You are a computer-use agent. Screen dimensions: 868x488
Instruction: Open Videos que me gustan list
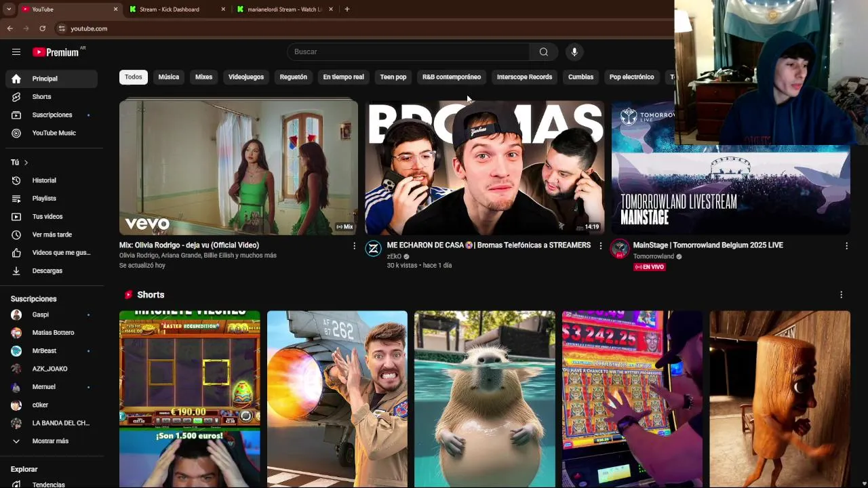[52, 253]
